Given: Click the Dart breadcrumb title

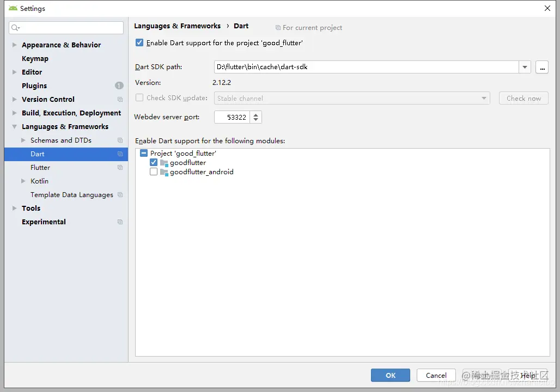Looking at the screenshot, I should (x=241, y=26).
